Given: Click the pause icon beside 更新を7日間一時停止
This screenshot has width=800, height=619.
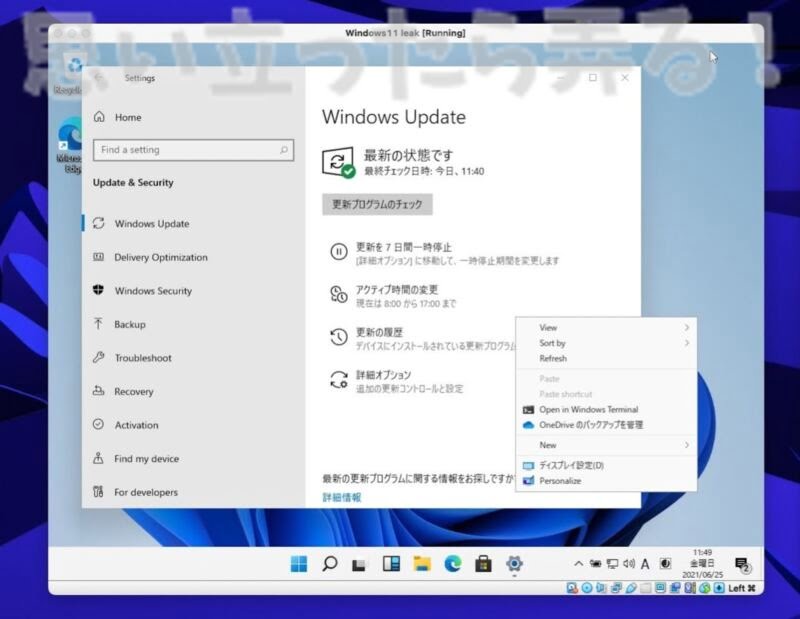Looking at the screenshot, I should point(339,252).
